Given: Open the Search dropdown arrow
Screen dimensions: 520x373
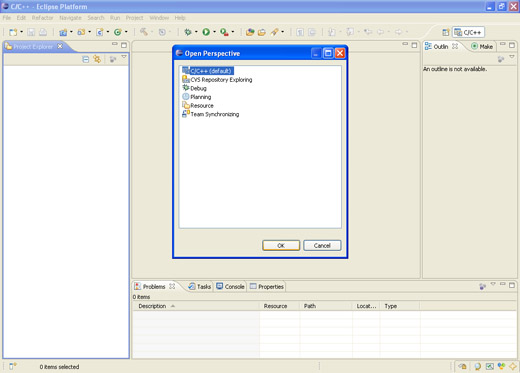Looking at the screenshot, I should click(283, 32).
